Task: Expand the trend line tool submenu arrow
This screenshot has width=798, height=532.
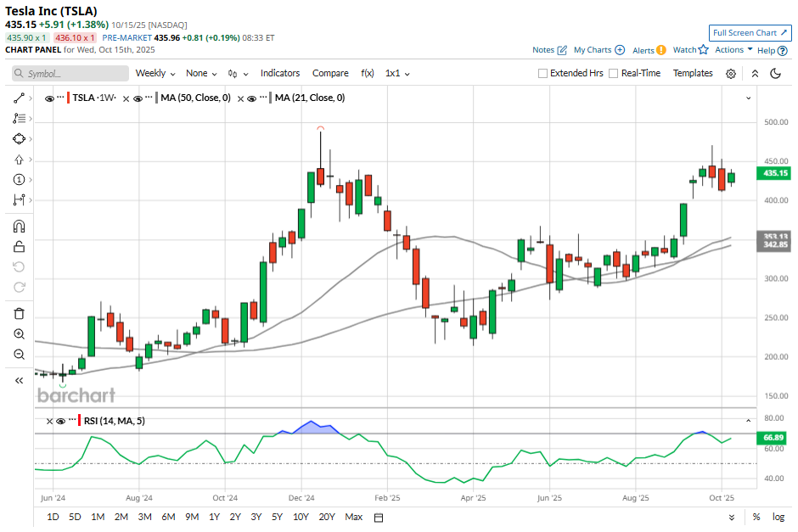Action: pos(31,98)
